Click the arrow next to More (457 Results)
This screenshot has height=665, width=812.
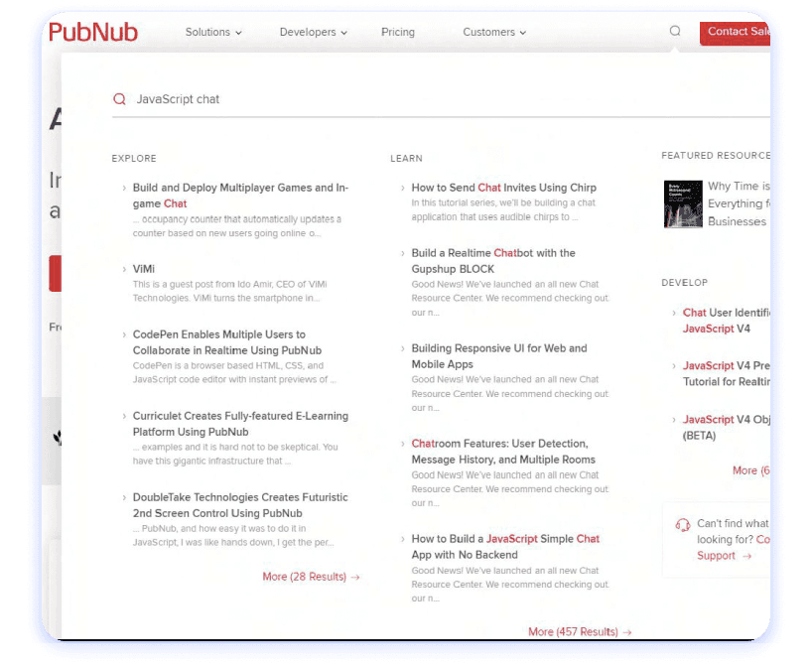(x=627, y=632)
